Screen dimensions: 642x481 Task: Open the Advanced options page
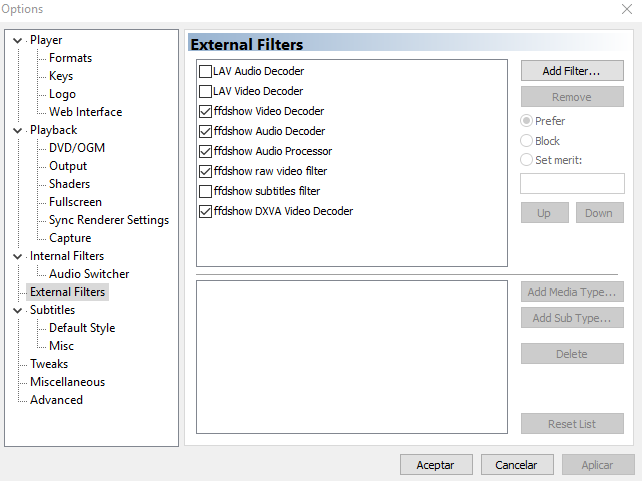point(56,400)
